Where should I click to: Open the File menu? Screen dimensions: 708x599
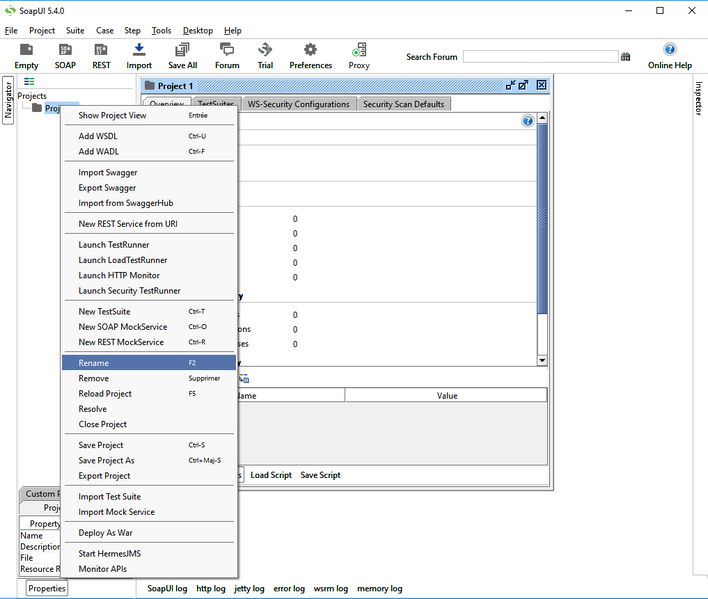(11, 31)
